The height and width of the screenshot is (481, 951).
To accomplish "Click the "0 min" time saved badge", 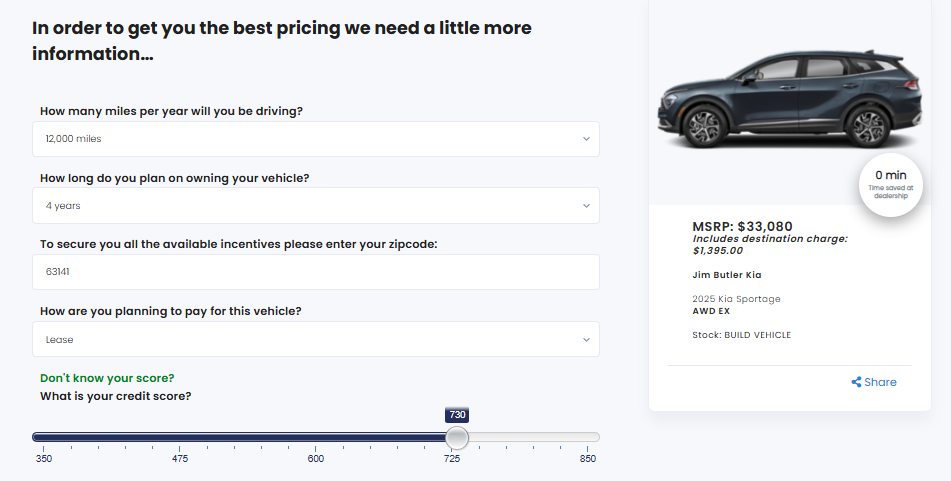I will coord(890,183).
